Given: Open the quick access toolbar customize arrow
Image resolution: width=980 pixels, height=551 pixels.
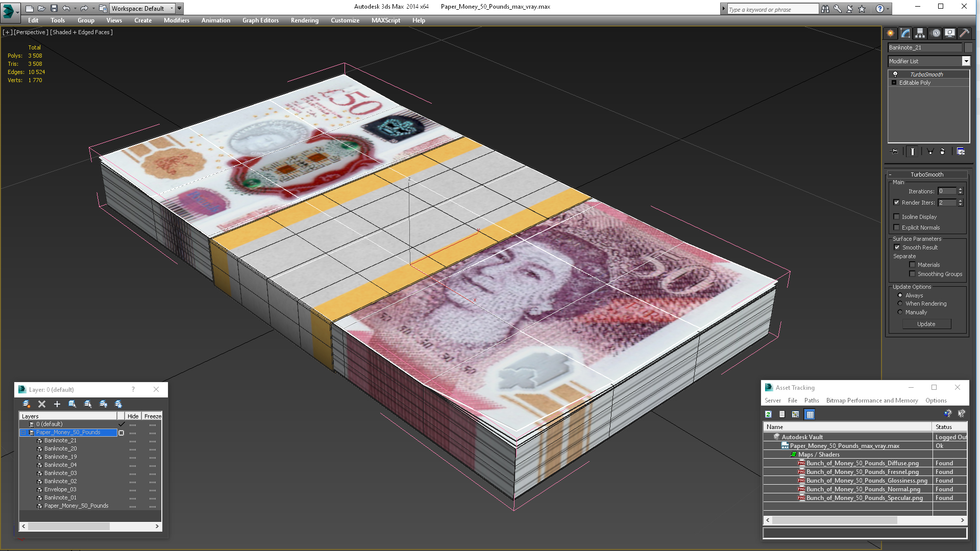Looking at the screenshot, I should coord(180,9).
